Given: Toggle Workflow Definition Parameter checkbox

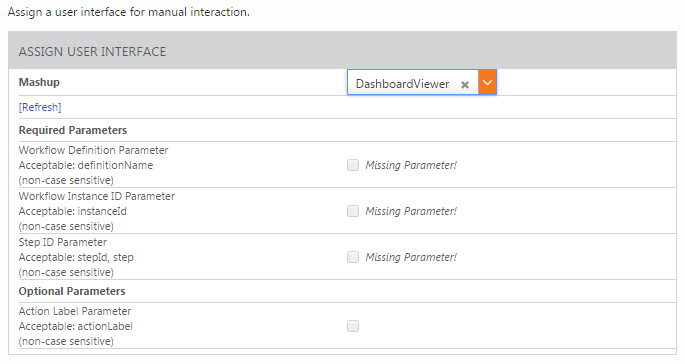Looking at the screenshot, I should point(353,165).
